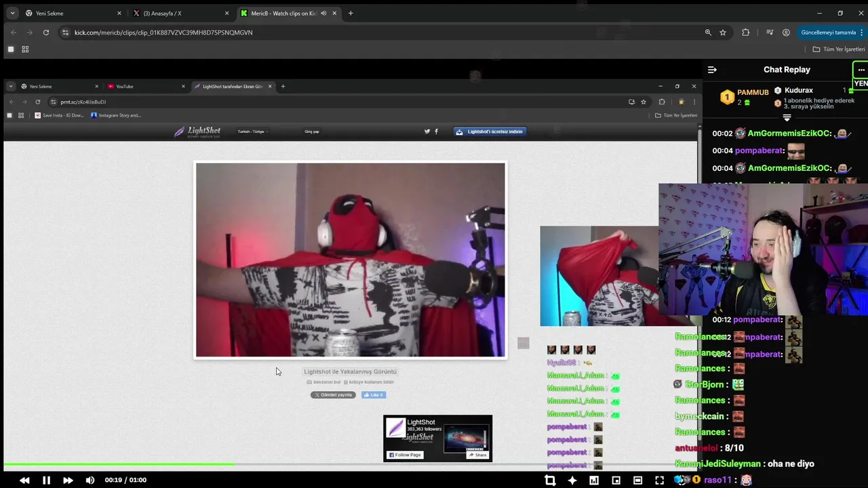Mute the Kick tab via its speaker icon
868x488 pixels.
click(323, 13)
